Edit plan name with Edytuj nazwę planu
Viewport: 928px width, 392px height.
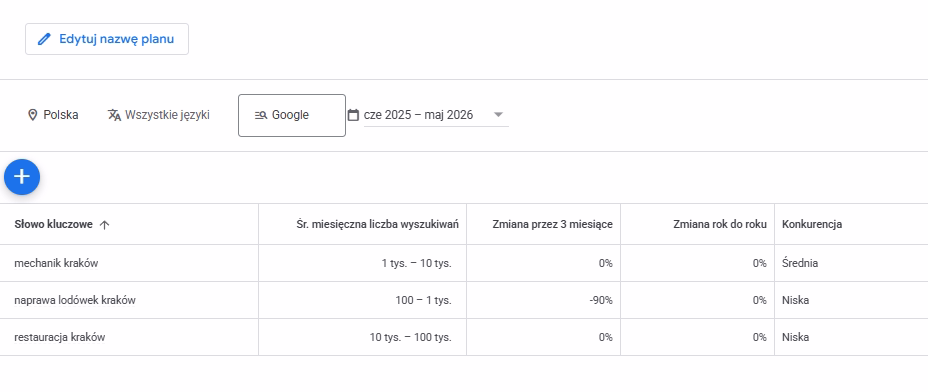[107, 39]
